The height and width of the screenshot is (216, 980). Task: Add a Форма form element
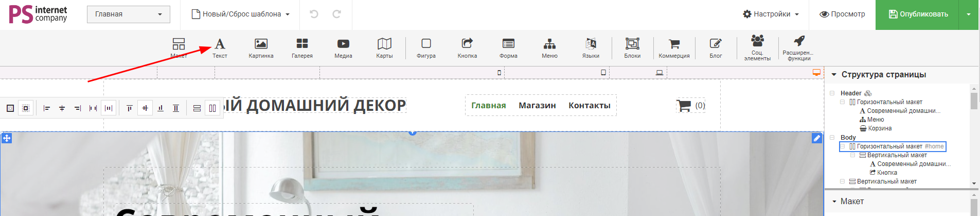click(x=508, y=48)
